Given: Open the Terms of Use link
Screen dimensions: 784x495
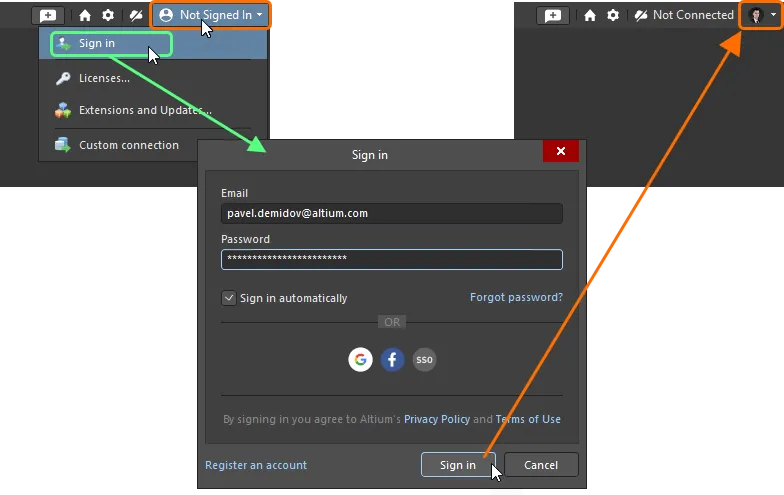Looking at the screenshot, I should coord(528,419).
